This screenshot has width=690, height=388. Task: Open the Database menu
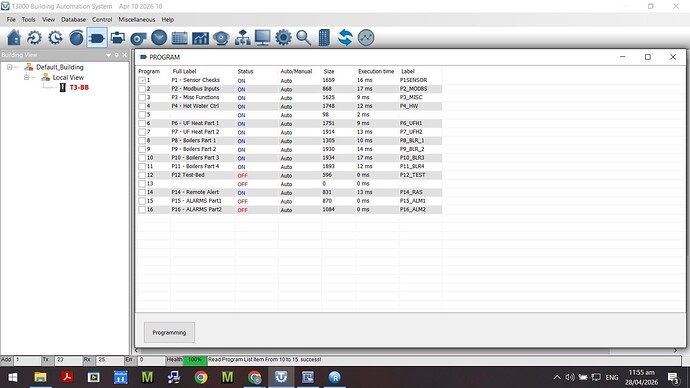point(73,19)
